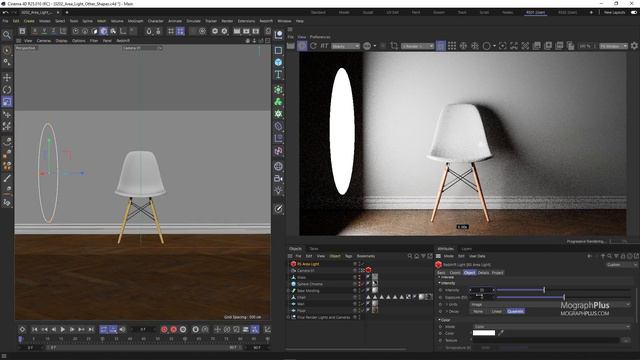This screenshot has width=640, height=360.
Task: Go to start of animation
Action: pos(35,329)
